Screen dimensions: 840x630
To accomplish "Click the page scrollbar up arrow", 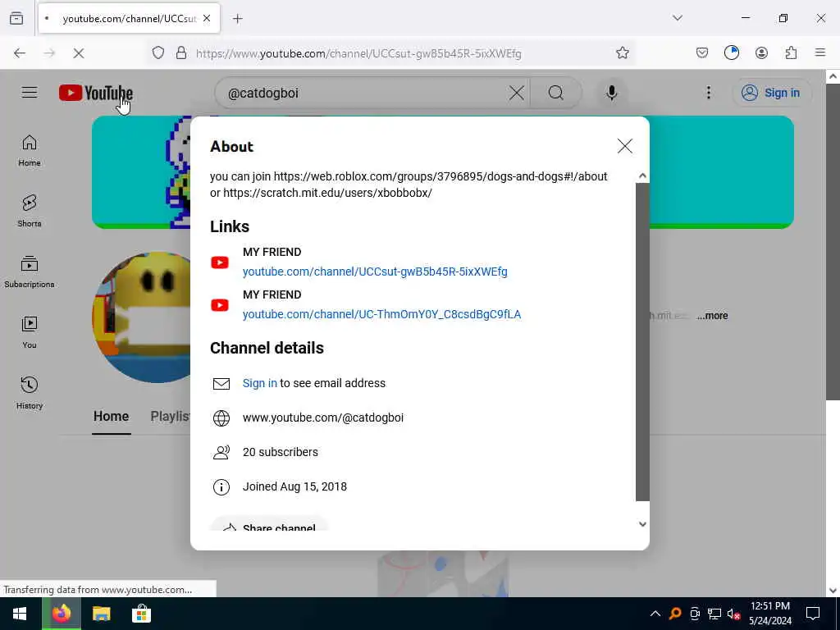I will point(833,76).
